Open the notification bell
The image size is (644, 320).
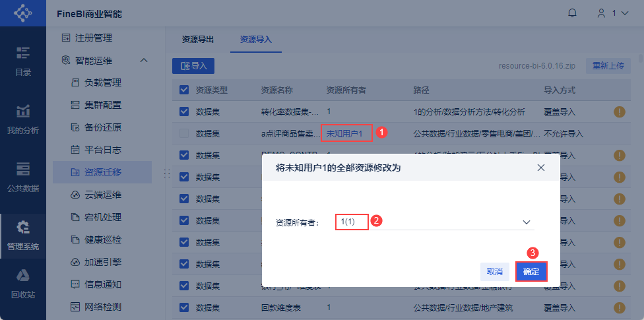click(572, 13)
